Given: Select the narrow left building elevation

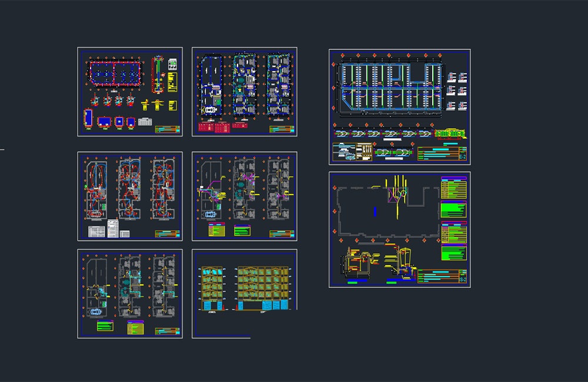Looking at the screenshot, I should [x=212, y=289].
